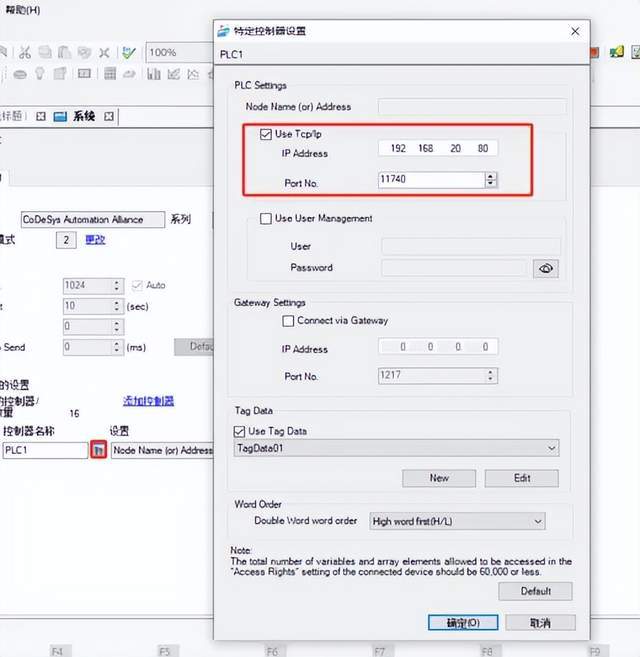This screenshot has height=657, width=640.
Task: Enable the Use User Management checkbox
Action: 266,218
